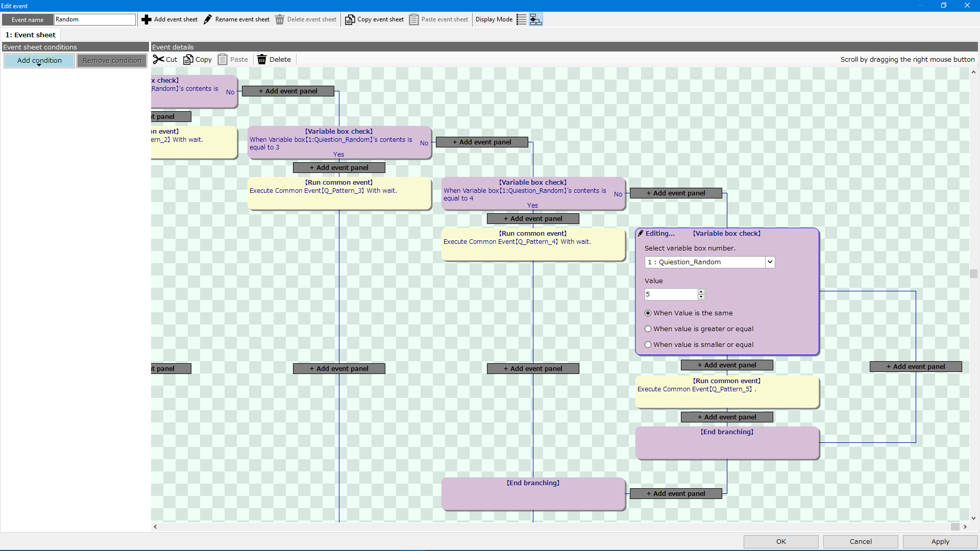Increase the Value spinner by one

click(x=701, y=292)
